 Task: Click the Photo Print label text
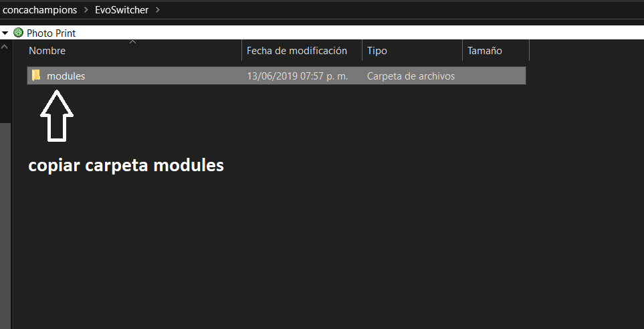[x=51, y=33]
